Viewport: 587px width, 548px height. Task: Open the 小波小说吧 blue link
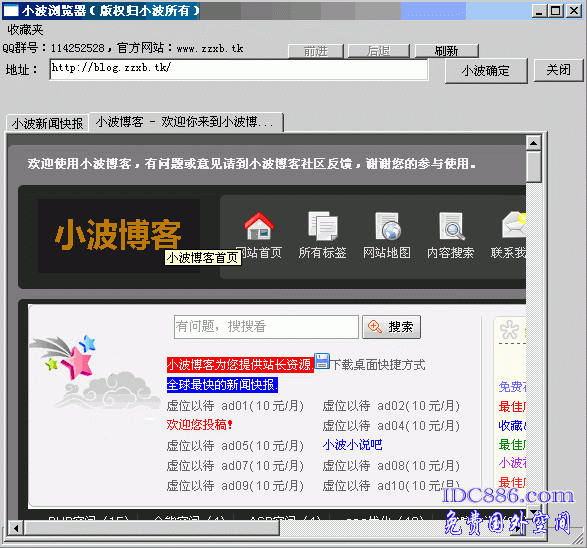pyautogui.click(x=352, y=445)
